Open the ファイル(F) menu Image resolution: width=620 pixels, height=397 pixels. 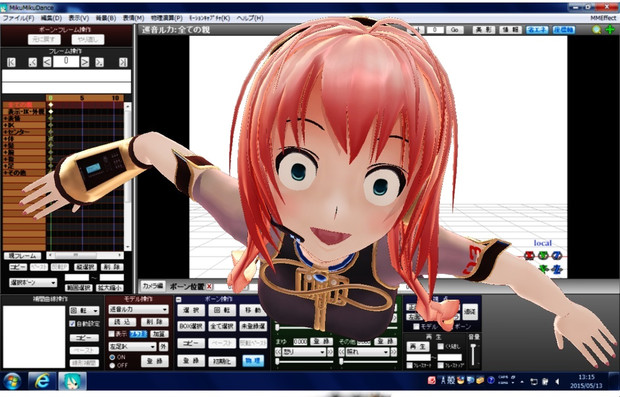pos(18,18)
